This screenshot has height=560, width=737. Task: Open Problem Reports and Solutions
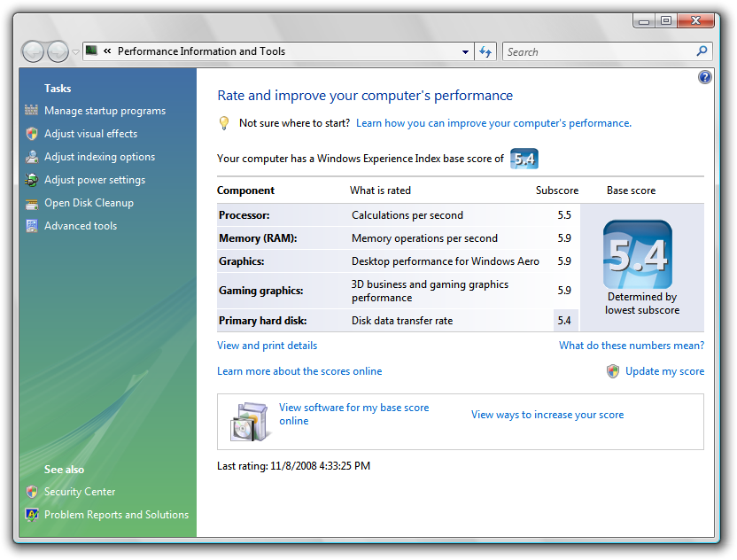pyautogui.click(x=116, y=515)
